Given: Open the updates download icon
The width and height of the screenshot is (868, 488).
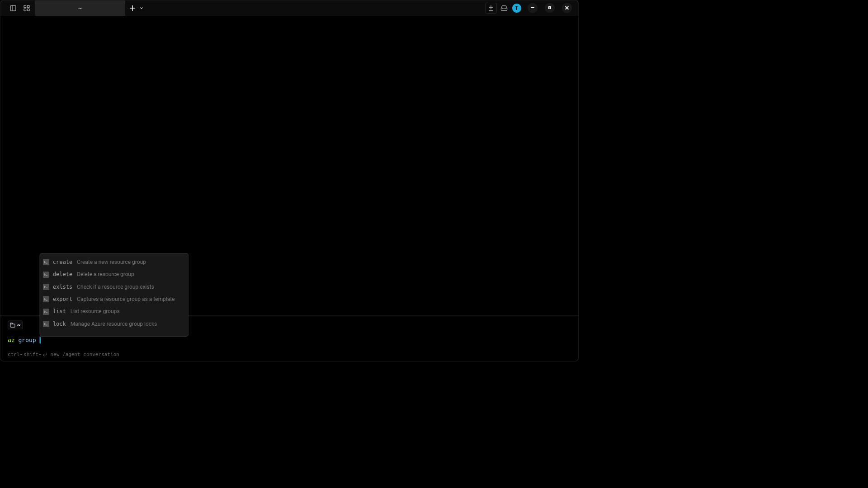Looking at the screenshot, I should coord(491,8).
